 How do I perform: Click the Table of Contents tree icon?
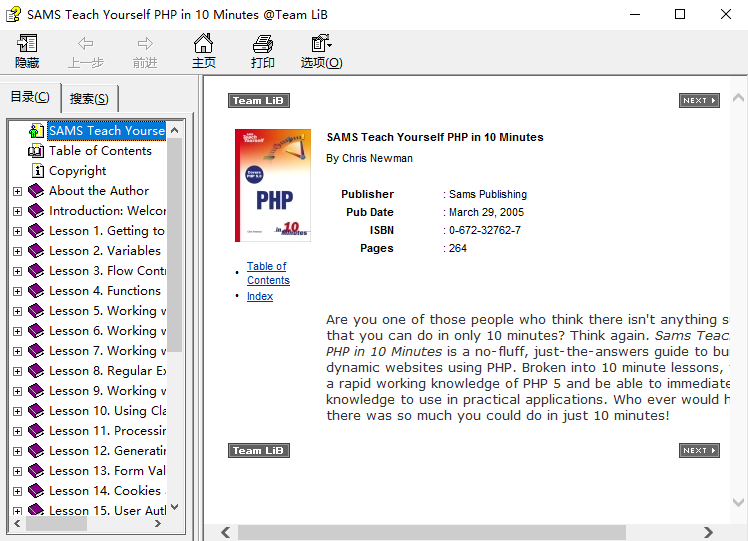[36, 151]
